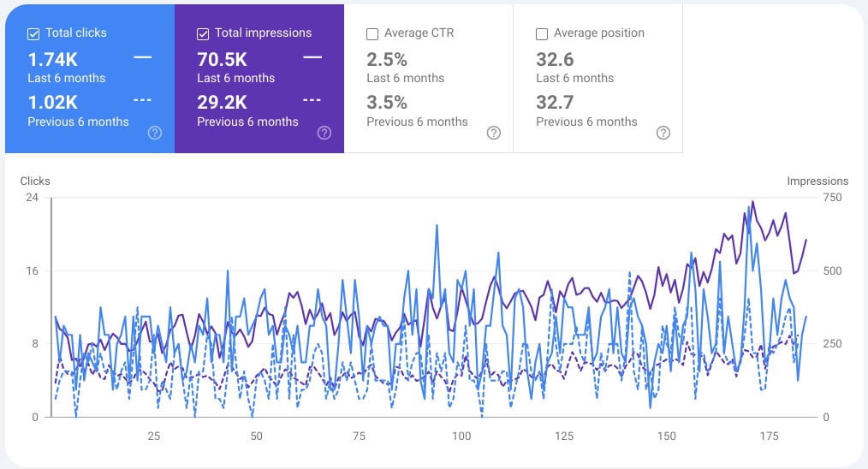
Task: Select the 1.74K clicks value
Action: pos(52,59)
